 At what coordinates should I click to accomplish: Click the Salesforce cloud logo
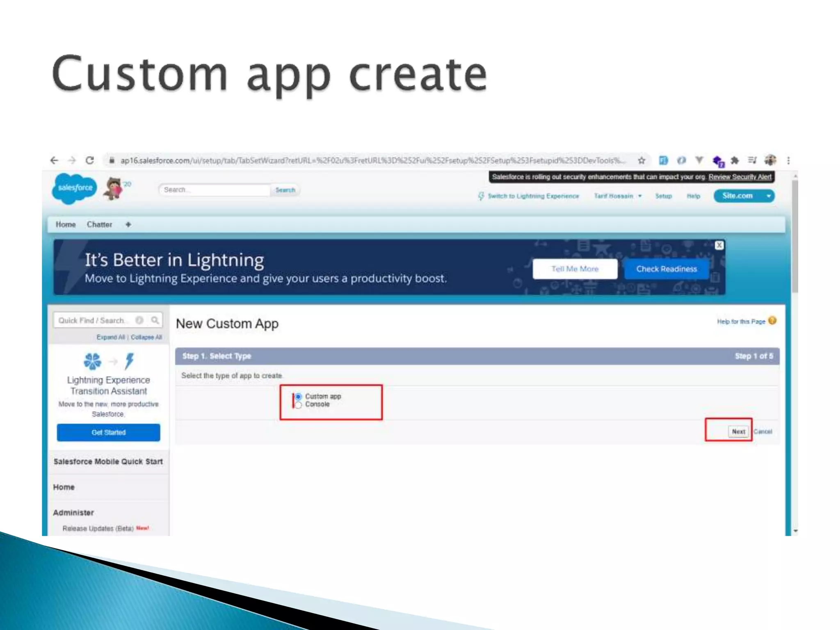pyautogui.click(x=74, y=188)
